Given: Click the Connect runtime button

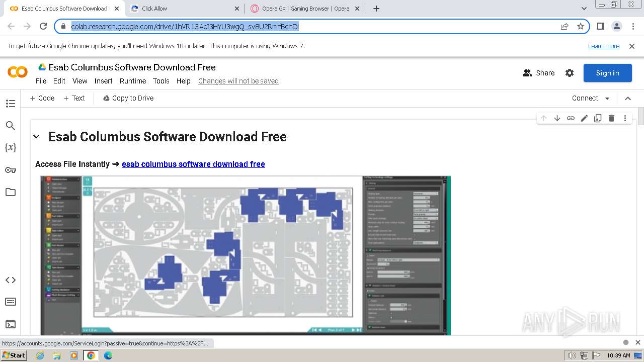Looking at the screenshot, I should (x=585, y=98).
